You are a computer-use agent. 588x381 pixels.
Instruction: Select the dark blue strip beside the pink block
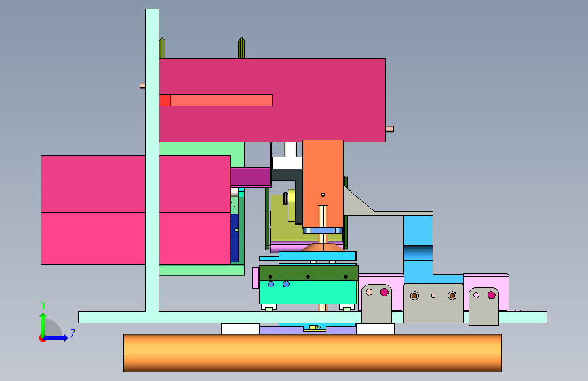click(235, 238)
